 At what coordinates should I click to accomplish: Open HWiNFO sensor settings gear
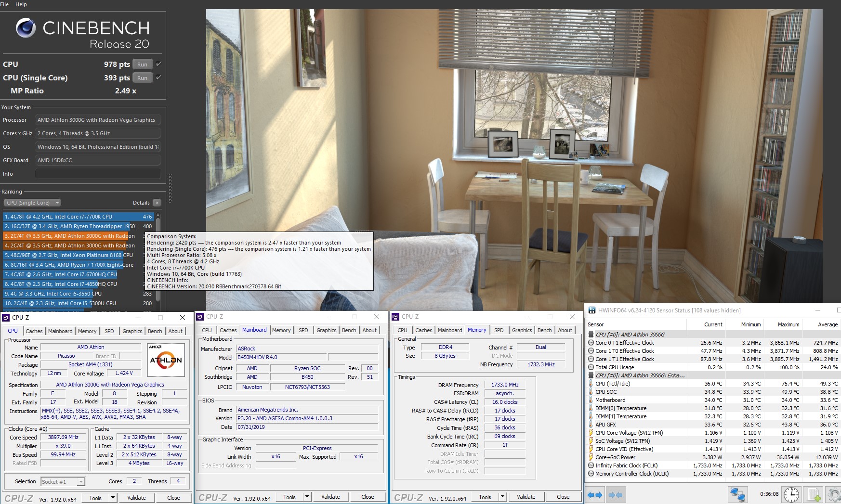[x=834, y=494]
